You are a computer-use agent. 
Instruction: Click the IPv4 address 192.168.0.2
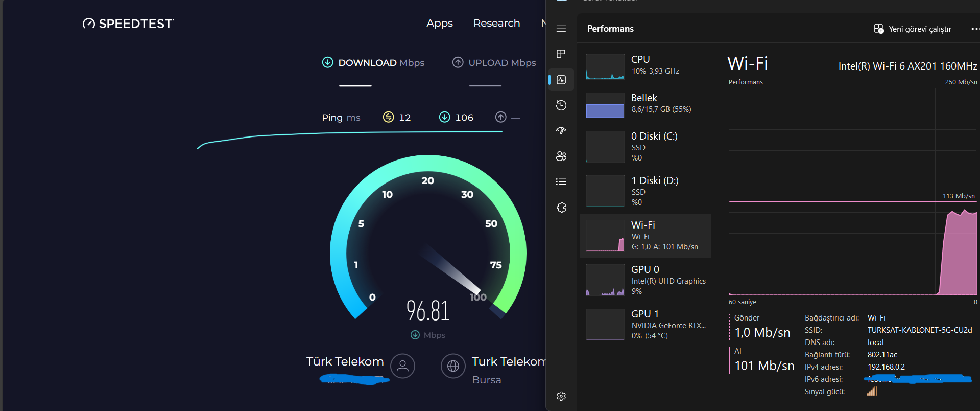pos(886,367)
